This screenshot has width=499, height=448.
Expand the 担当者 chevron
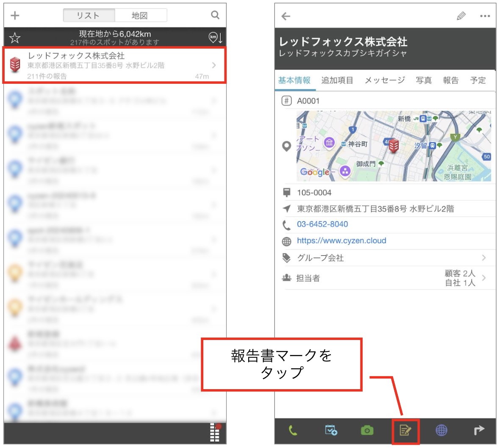484,278
